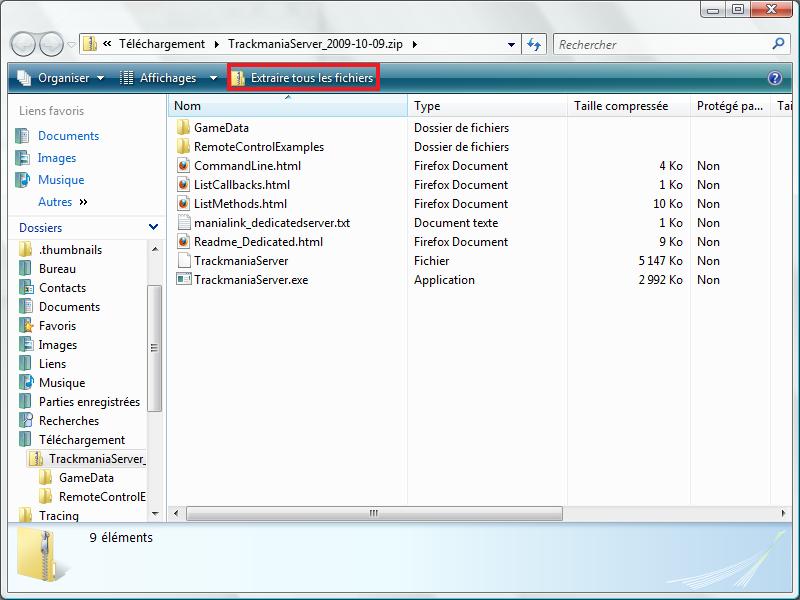The height and width of the screenshot is (600, 800).
Task: Select the ListMethods.html Firefox icon
Action: click(x=184, y=204)
